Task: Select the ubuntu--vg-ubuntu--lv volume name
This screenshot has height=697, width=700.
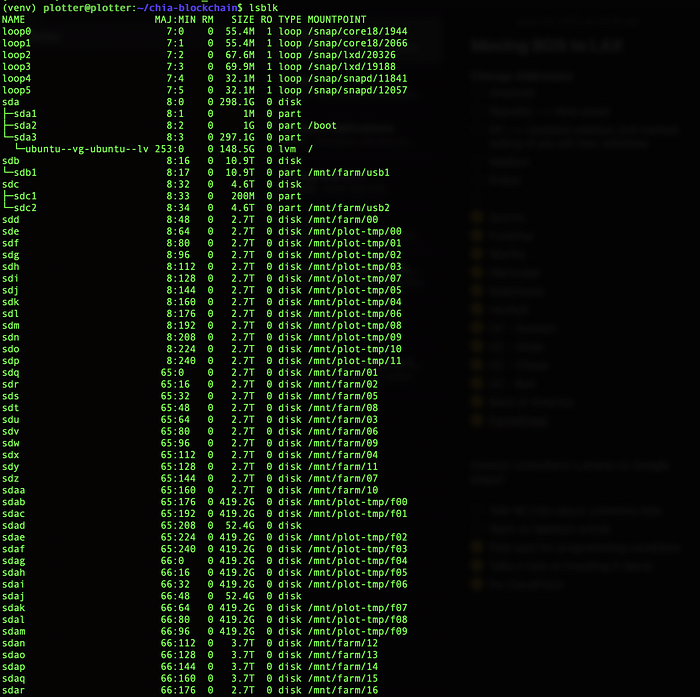Action: [87, 149]
